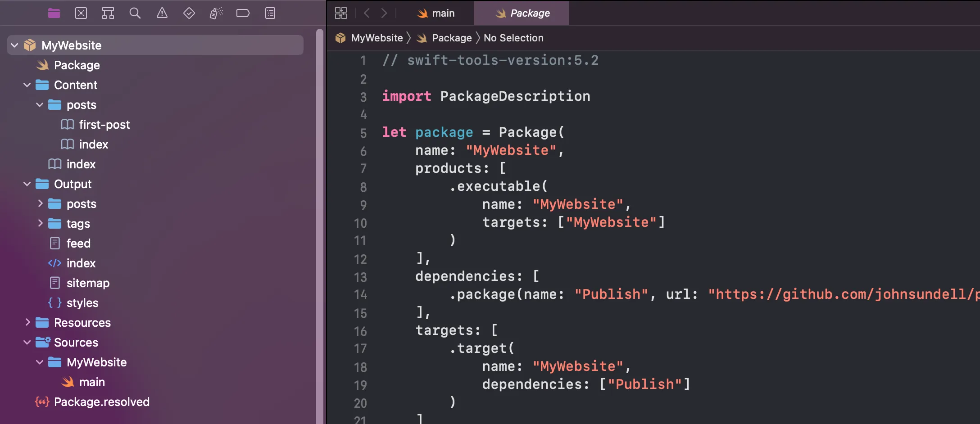Open the editor options grid button
This screenshot has height=424, width=980.
coord(341,13)
